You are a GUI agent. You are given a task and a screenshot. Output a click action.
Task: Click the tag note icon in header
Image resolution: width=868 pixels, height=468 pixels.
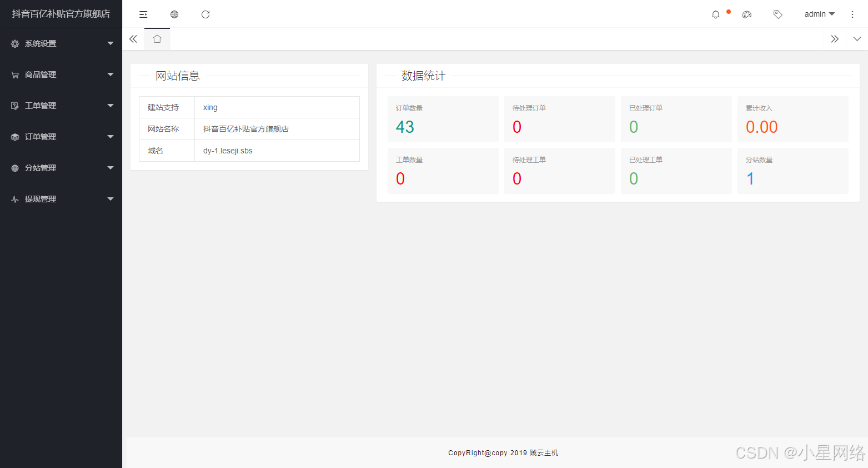point(778,14)
